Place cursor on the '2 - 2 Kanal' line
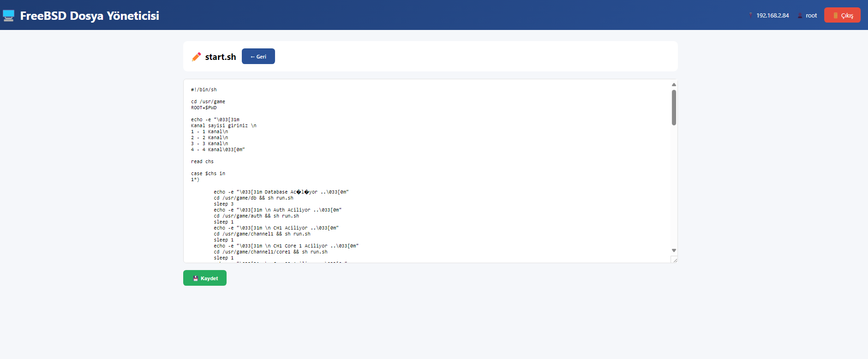The image size is (868, 359). (x=210, y=137)
